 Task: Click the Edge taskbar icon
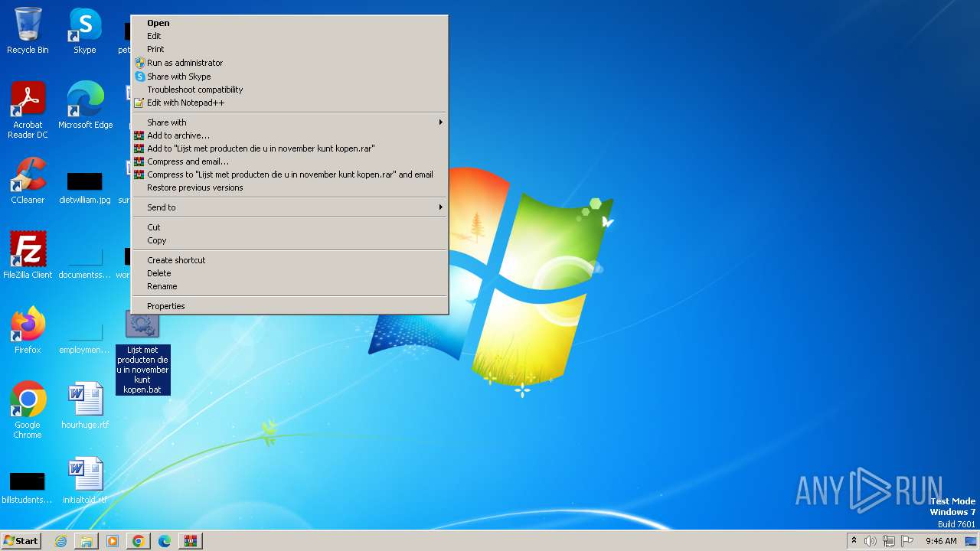pos(165,541)
